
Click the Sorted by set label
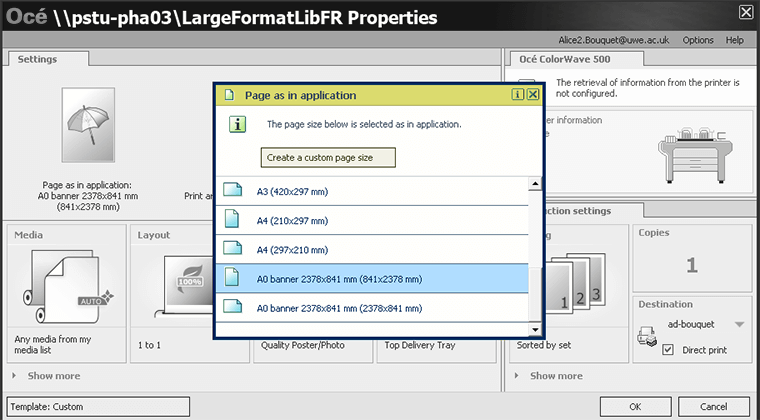[544, 345]
